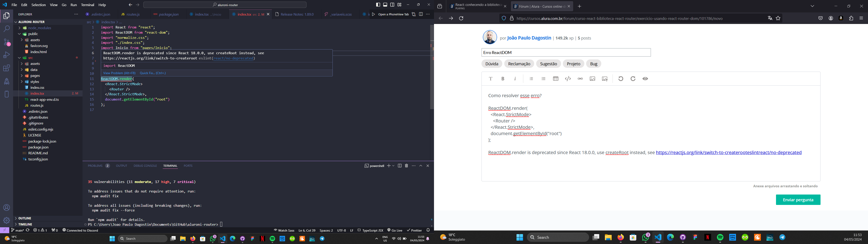This screenshot has width=868, height=244.
Task: Redo last edit in forum editor
Action: click(633, 79)
